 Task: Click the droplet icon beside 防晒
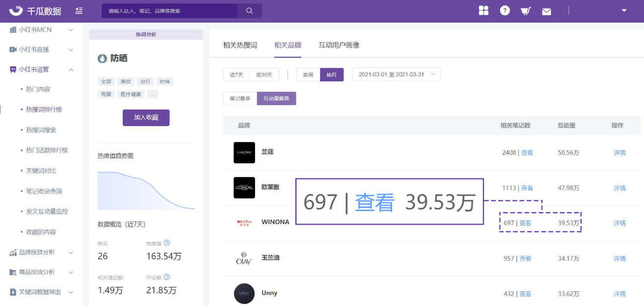click(102, 59)
